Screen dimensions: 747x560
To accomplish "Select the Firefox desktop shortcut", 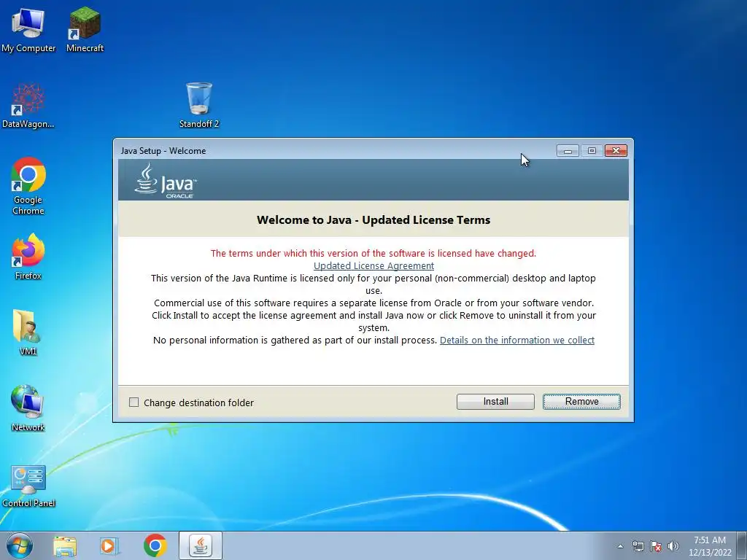I will point(28,257).
